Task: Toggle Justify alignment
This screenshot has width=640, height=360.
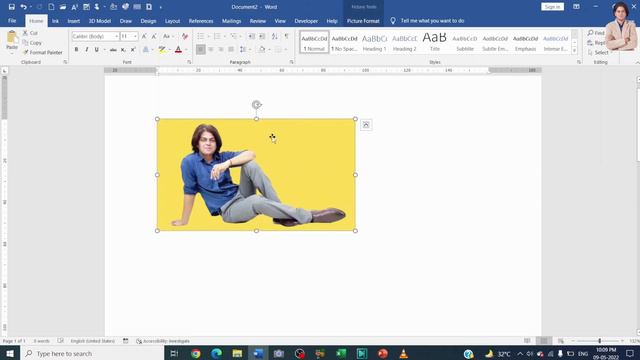Action: coord(231,49)
